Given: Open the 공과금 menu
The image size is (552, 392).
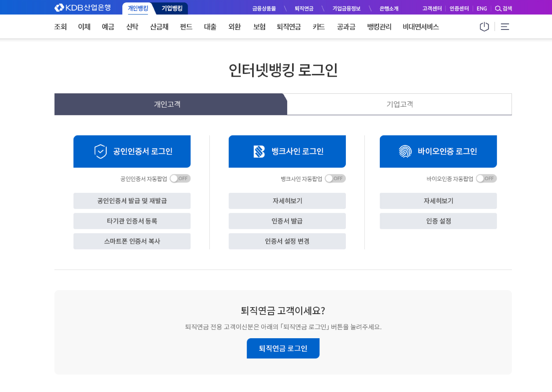Looking at the screenshot, I should pos(346,27).
